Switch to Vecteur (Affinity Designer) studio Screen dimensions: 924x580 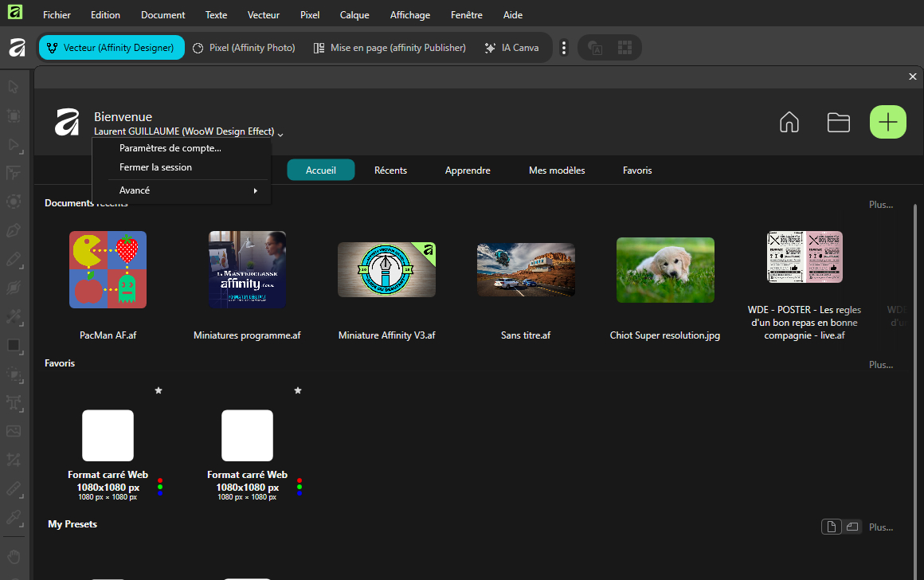coord(112,48)
